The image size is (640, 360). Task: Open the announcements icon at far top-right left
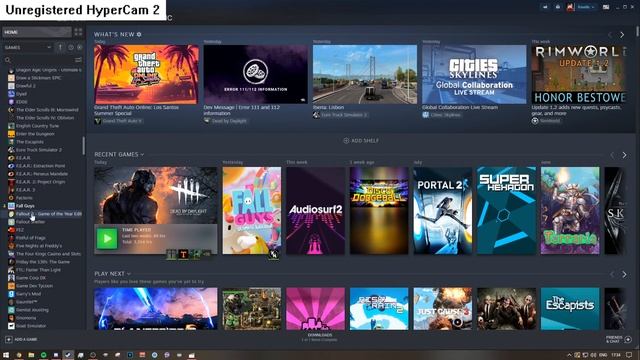coord(545,7)
